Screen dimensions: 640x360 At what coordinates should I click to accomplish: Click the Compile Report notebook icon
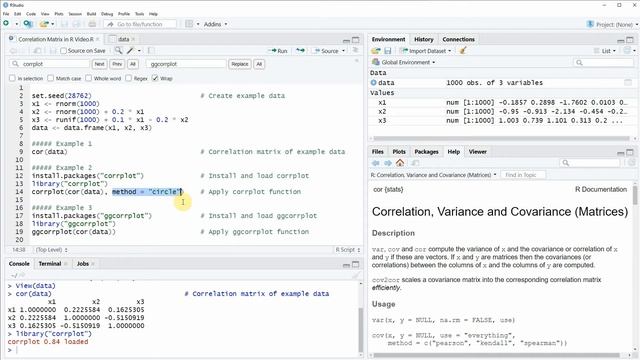(x=151, y=51)
